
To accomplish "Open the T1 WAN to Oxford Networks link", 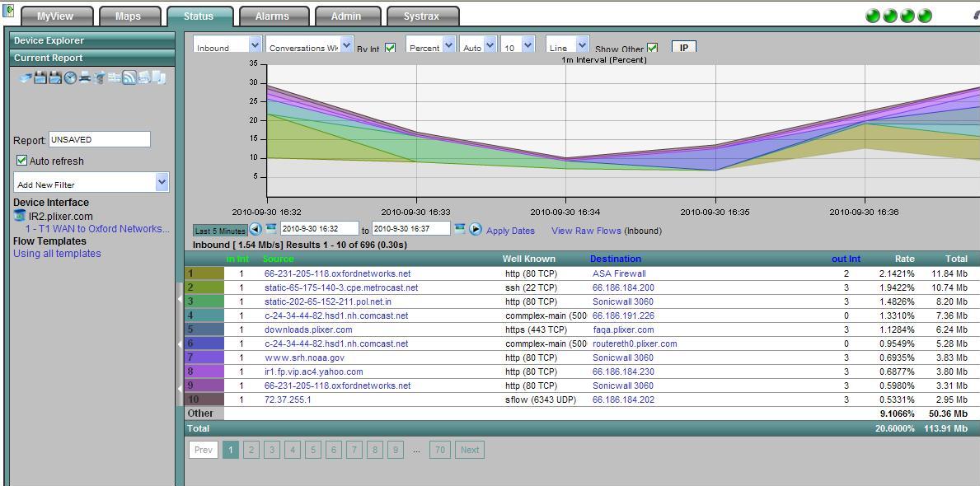I will coord(97,229).
